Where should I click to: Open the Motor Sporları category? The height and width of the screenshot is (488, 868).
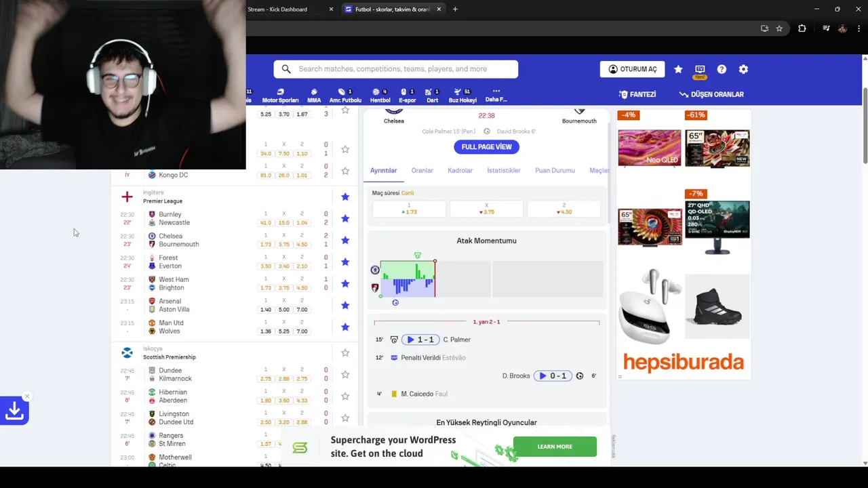[280, 96]
